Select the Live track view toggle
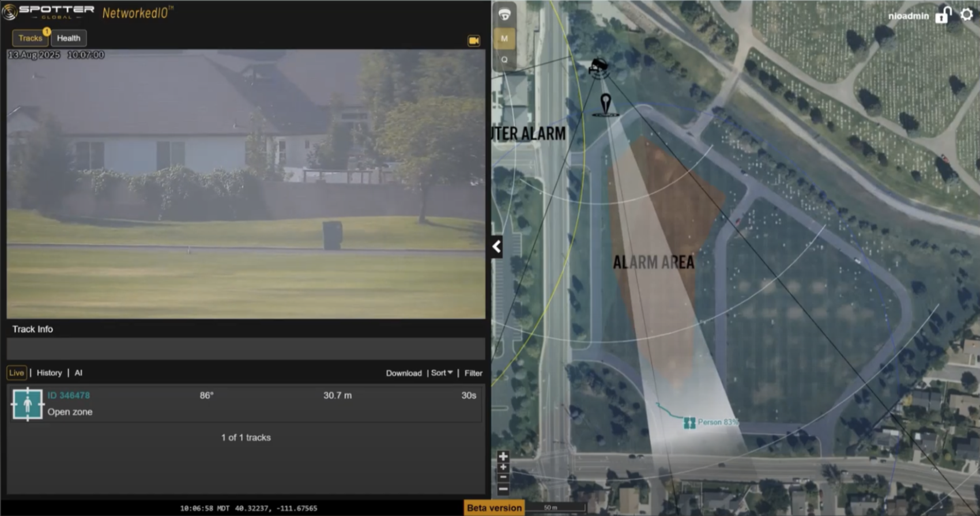The height and width of the screenshot is (516, 980). coord(17,373)
